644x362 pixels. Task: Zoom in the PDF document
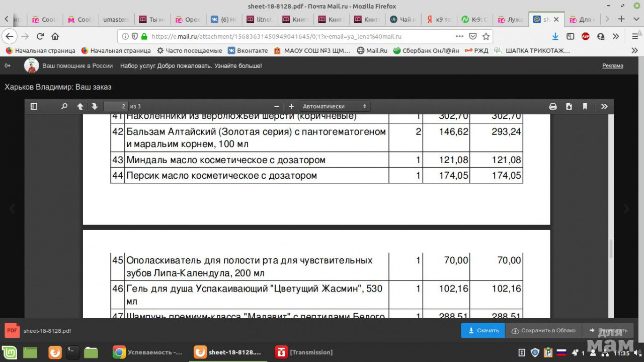(291, 106)
